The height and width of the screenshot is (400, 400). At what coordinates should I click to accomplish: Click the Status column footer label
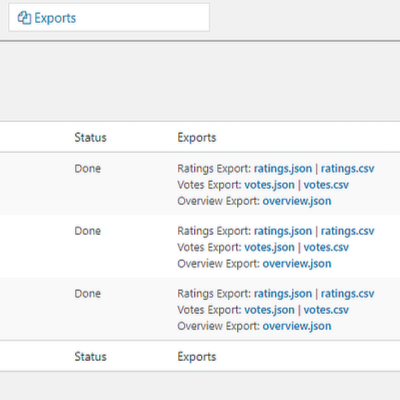pos(90,357)
